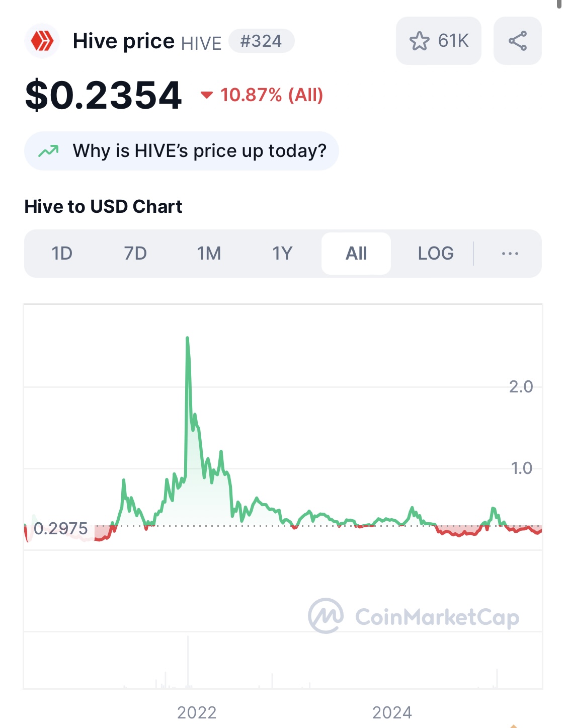Select the 7D time range
The width and height of the screenshot is (566, 728).
(x=135, y=254)
